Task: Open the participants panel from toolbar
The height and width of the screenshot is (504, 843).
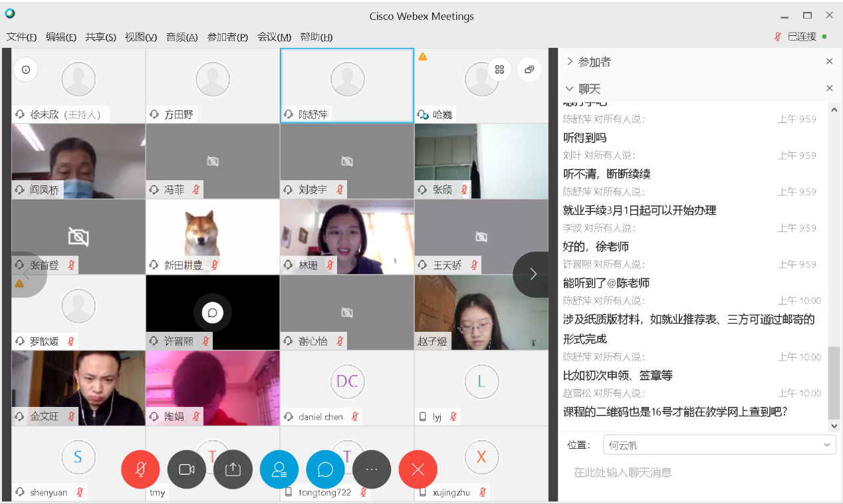Action: (279, 469)
